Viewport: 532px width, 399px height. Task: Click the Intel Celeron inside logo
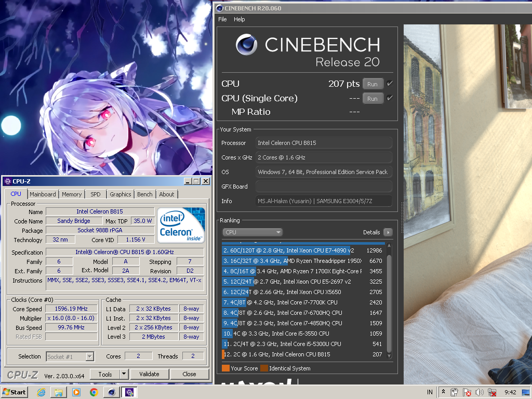point(181,225)
